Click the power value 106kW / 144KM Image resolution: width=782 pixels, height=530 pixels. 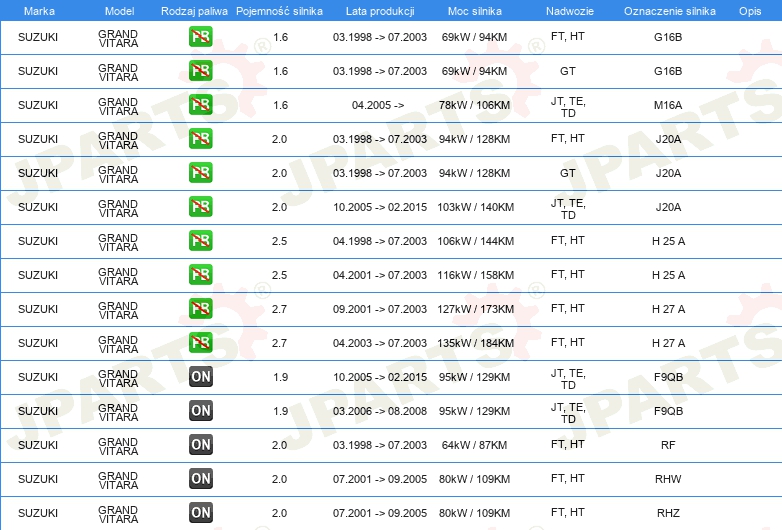click(475, 241)
